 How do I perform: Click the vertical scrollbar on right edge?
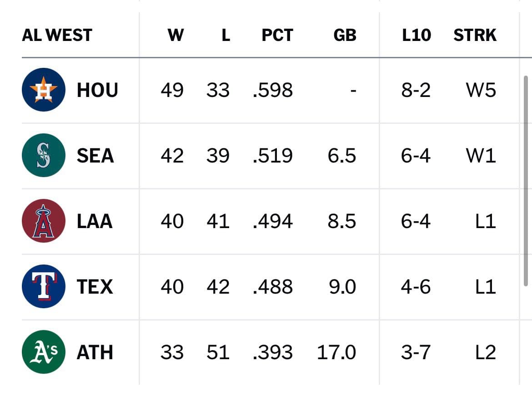[526, 181]
